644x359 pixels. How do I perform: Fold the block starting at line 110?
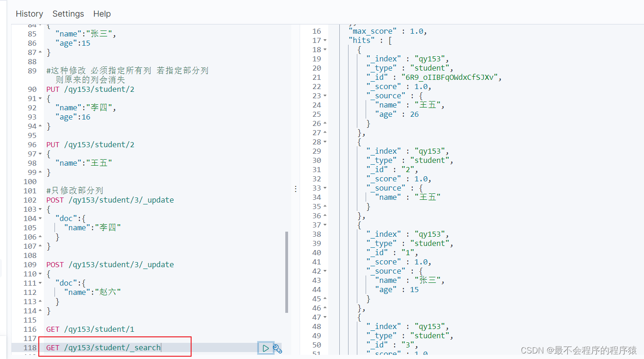point(40,274)
